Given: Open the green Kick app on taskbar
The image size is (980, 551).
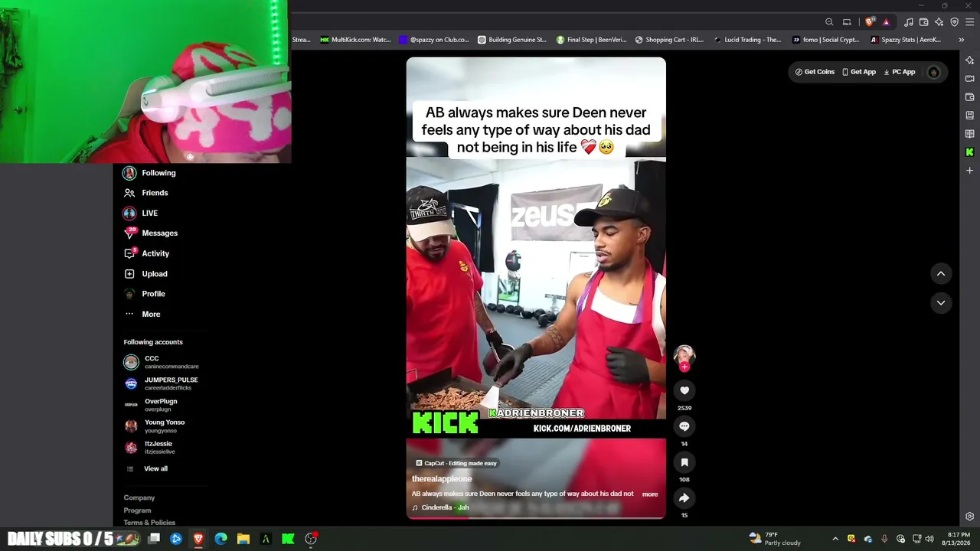Looking at the screenshot, I should click(288, 539).
